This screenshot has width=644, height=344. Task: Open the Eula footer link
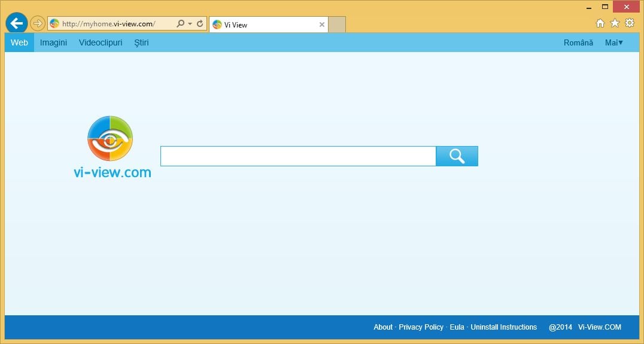pos(457,327)
